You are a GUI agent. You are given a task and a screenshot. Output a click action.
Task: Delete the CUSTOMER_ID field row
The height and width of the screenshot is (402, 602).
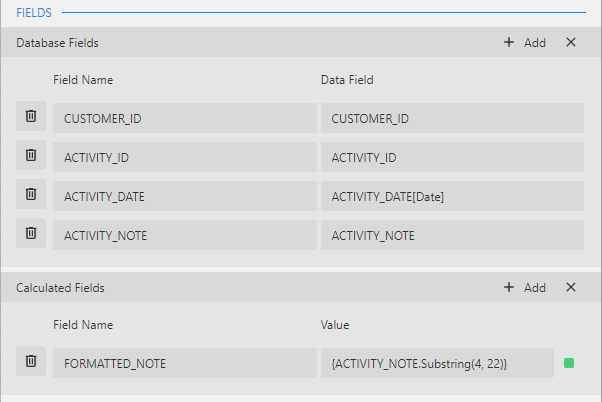[31, 117]
